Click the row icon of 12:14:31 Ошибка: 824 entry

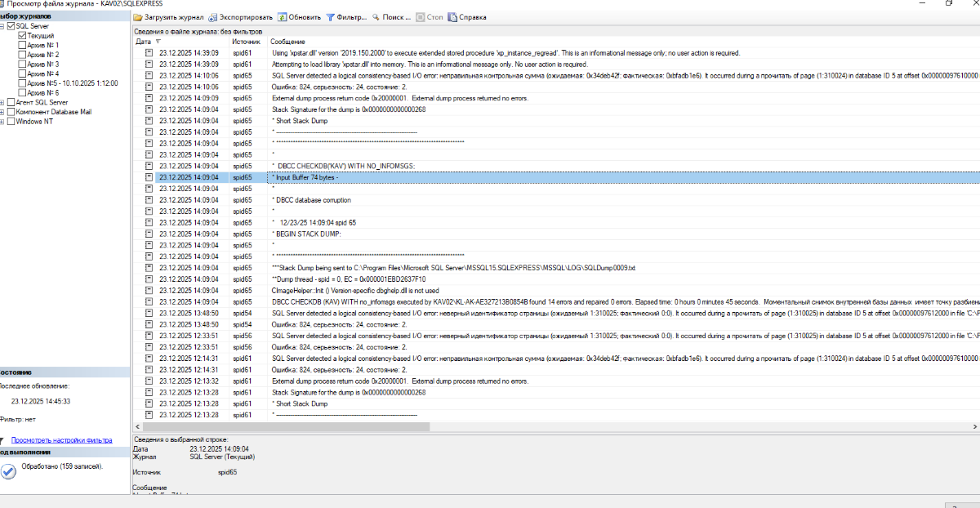149,370
